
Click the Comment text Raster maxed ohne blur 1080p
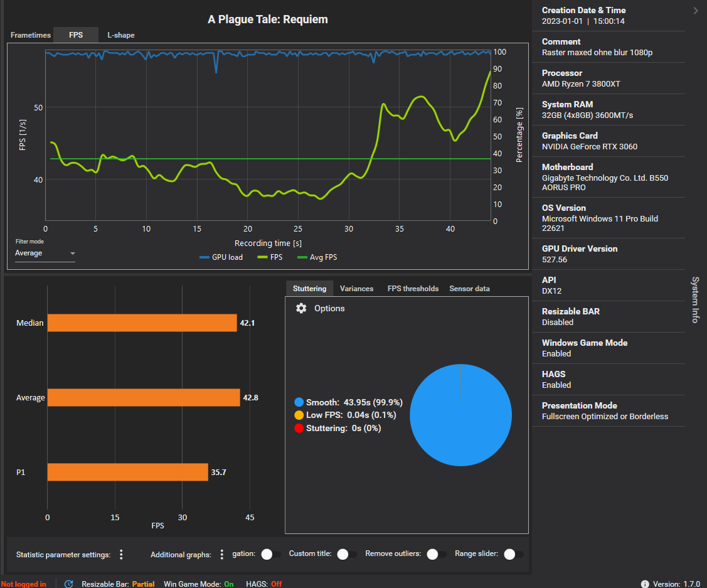coord(597,52)
